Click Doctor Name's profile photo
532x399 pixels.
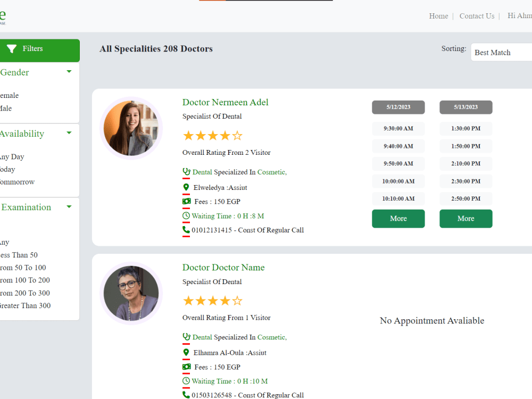131,293
